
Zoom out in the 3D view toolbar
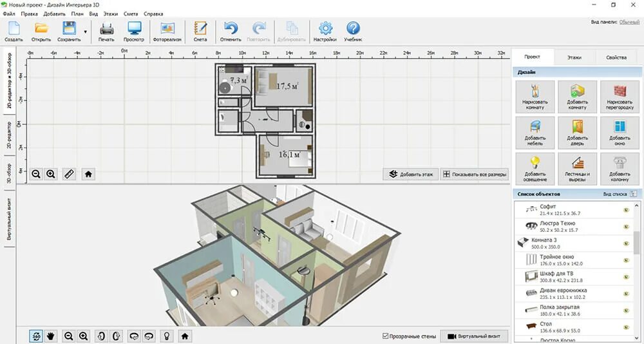[69, 336]
